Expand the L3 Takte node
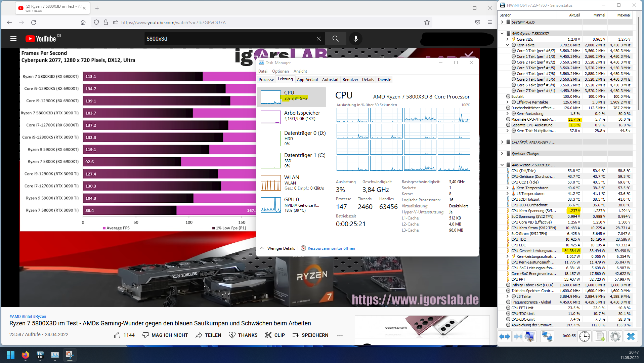 [x=507, y=296]
